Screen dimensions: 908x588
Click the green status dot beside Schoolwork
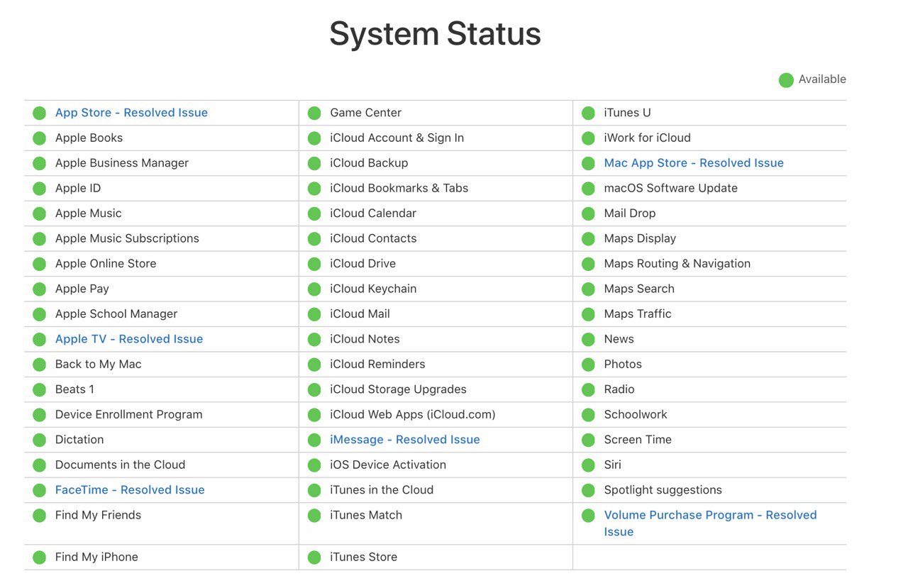[588, 415]
